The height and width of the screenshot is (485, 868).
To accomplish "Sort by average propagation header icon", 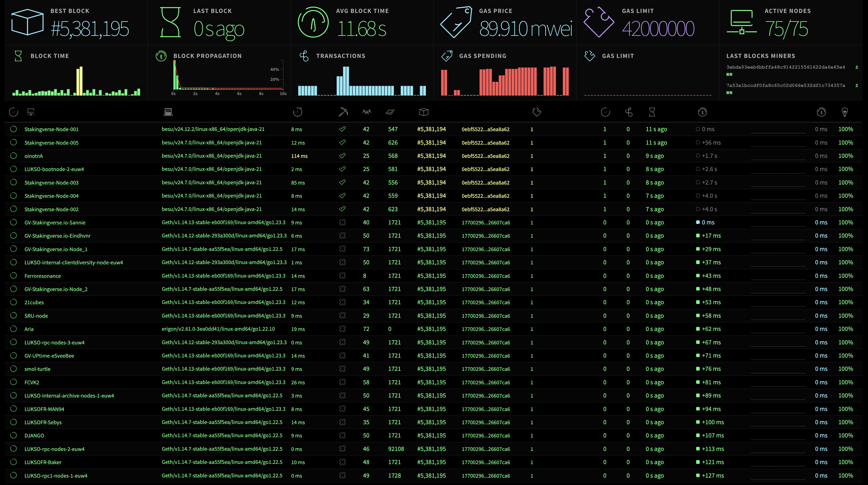I will 821,112.
